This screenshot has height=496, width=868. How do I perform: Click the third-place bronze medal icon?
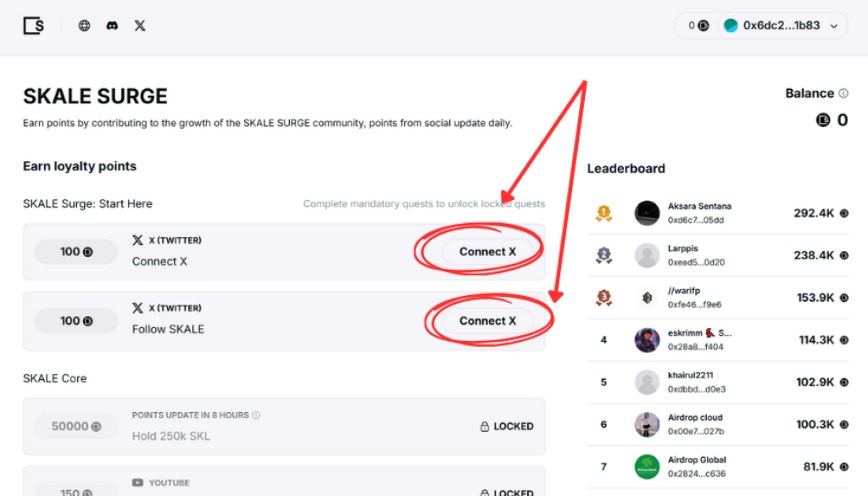[x=604, y=298]
